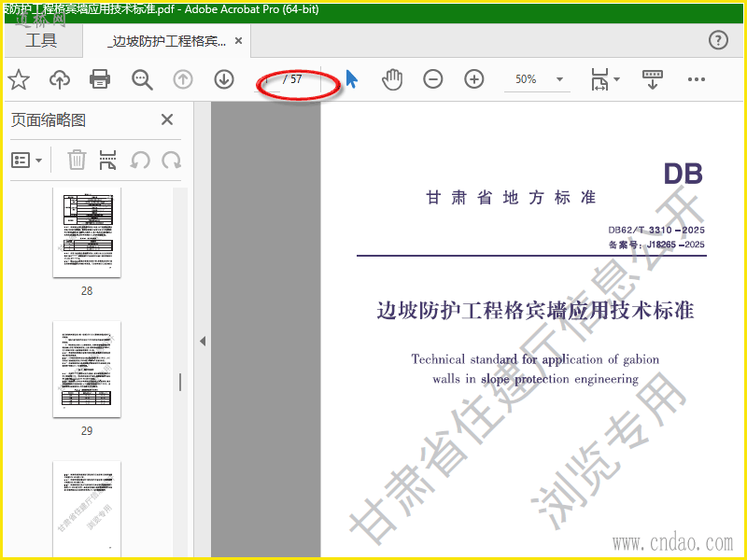Click document title 边坡防护工程格宾墙应用技术标准
Viewport: 747px width, 560px height.
535,311
